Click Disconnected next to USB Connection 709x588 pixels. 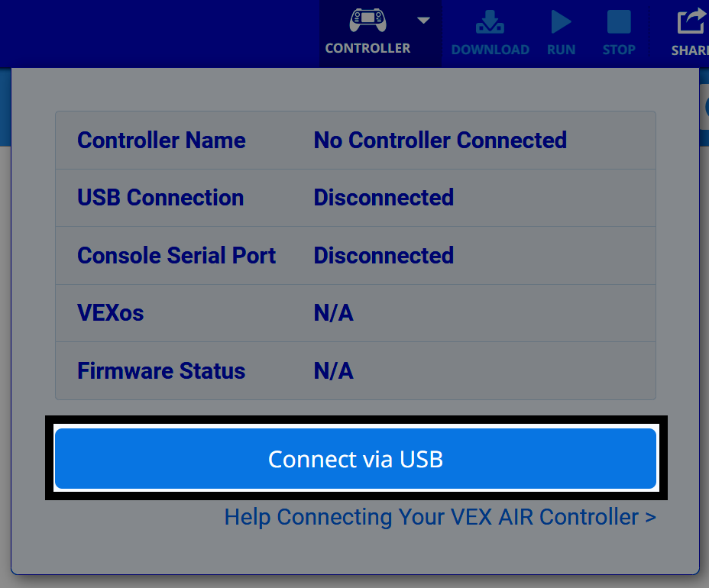point(384,198)
